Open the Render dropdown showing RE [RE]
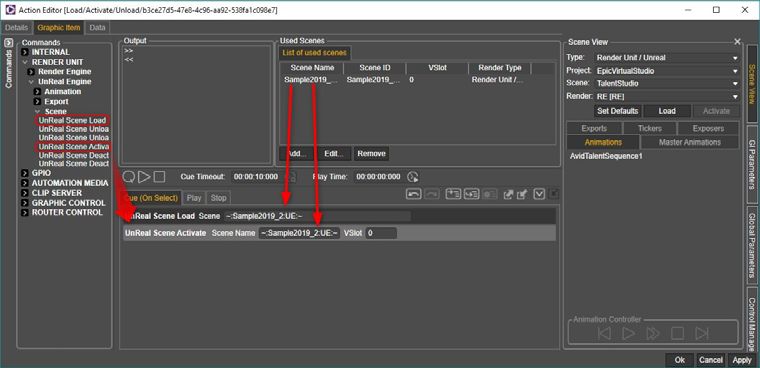The width and height of the screenshot is (760, 368). tap(735, 96)
